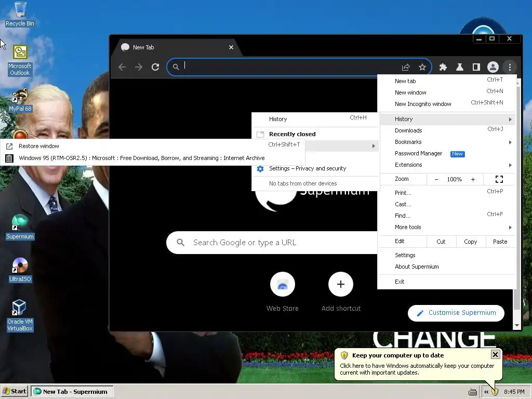Select New window menu item
Screen dimensions: 532x399
[x=447, y=92]
